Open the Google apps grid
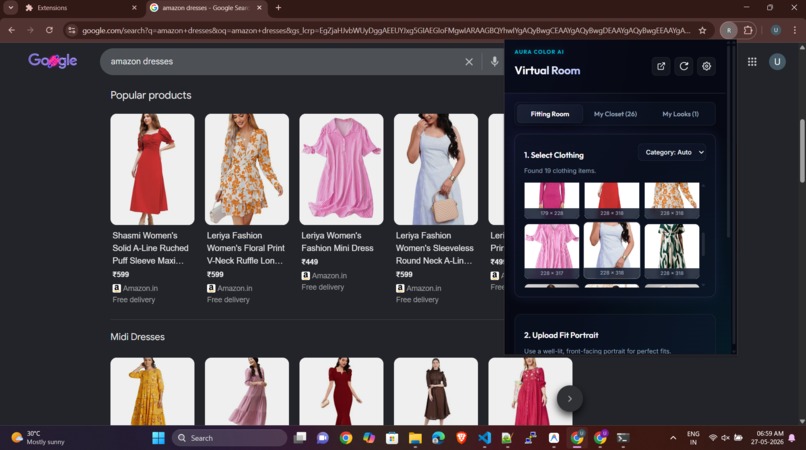 click(752, 62)
